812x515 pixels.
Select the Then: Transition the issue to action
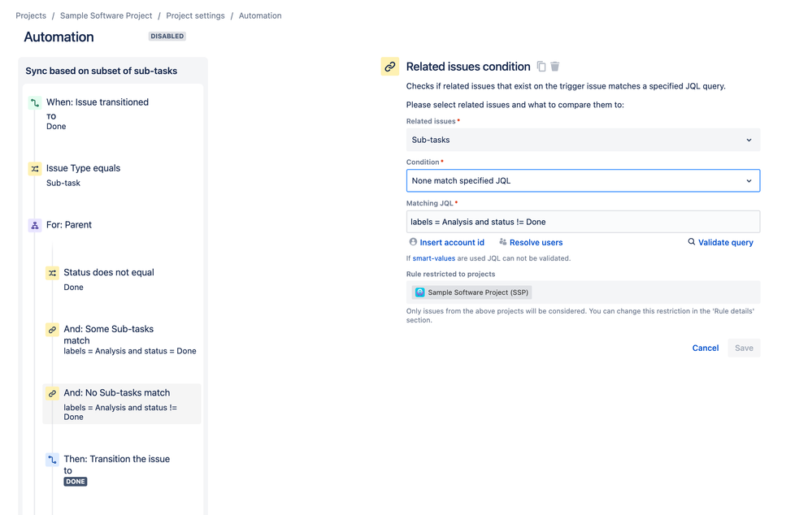pyautogui.click(x=117, y=465)
